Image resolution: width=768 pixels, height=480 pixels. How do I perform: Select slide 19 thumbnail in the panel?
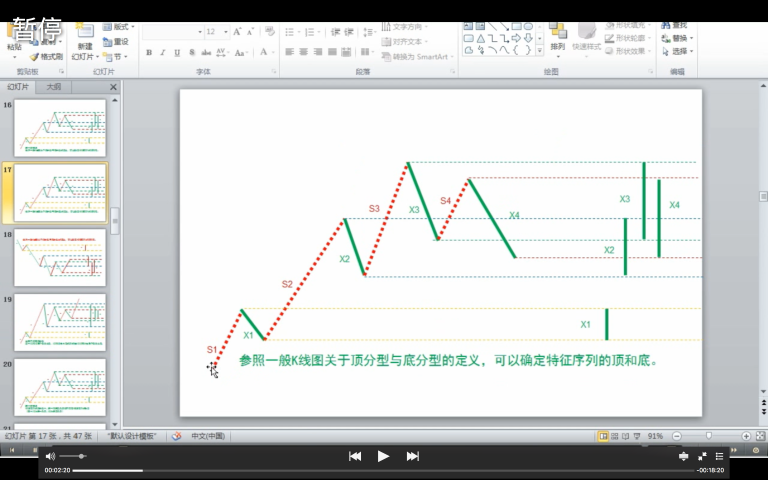tap(60, 322)
